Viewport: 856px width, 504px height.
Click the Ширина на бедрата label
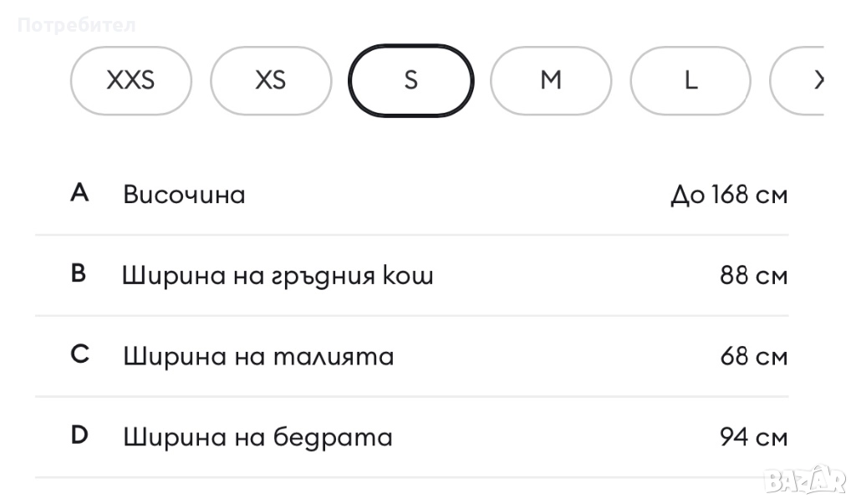click(257, 437)
